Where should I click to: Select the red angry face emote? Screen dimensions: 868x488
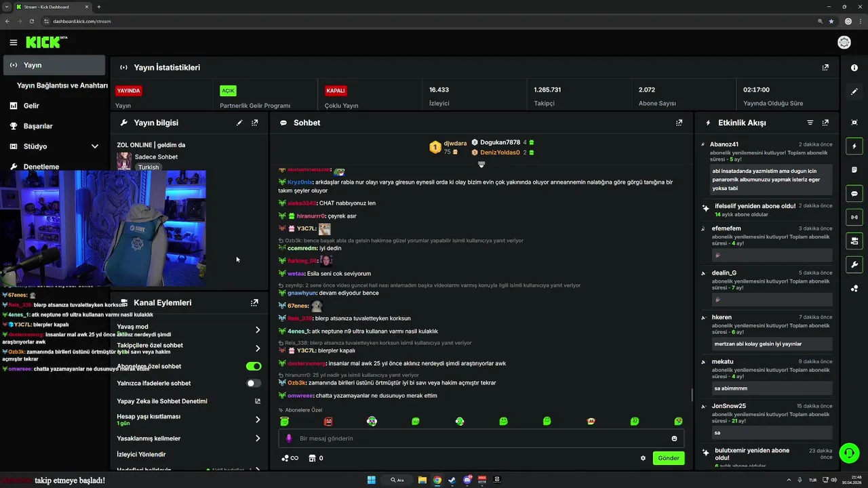pyautogui.click(x=328, y=421)
